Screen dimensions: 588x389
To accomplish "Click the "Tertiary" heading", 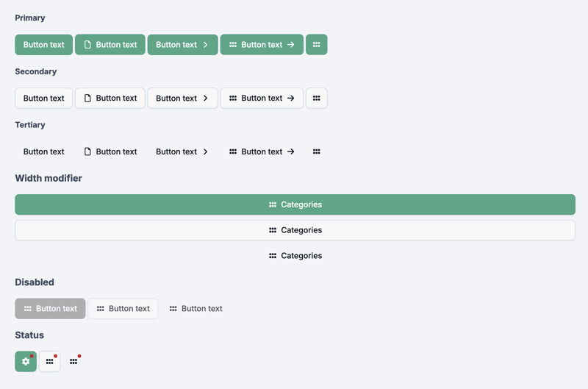I will (30, 125).
